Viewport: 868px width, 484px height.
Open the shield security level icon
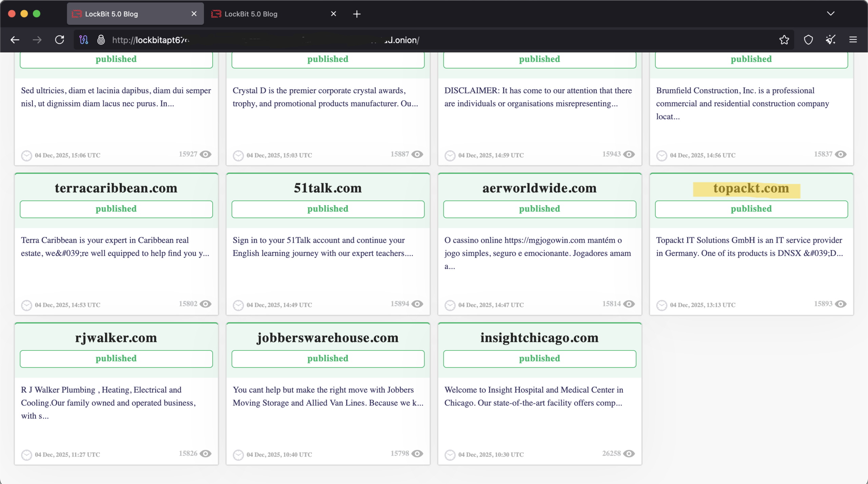(808, 40)
